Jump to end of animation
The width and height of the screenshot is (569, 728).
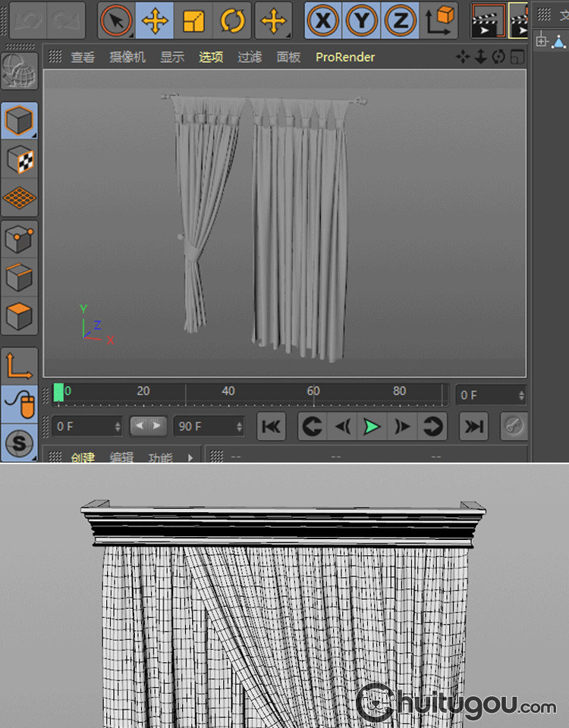point(474,427)
